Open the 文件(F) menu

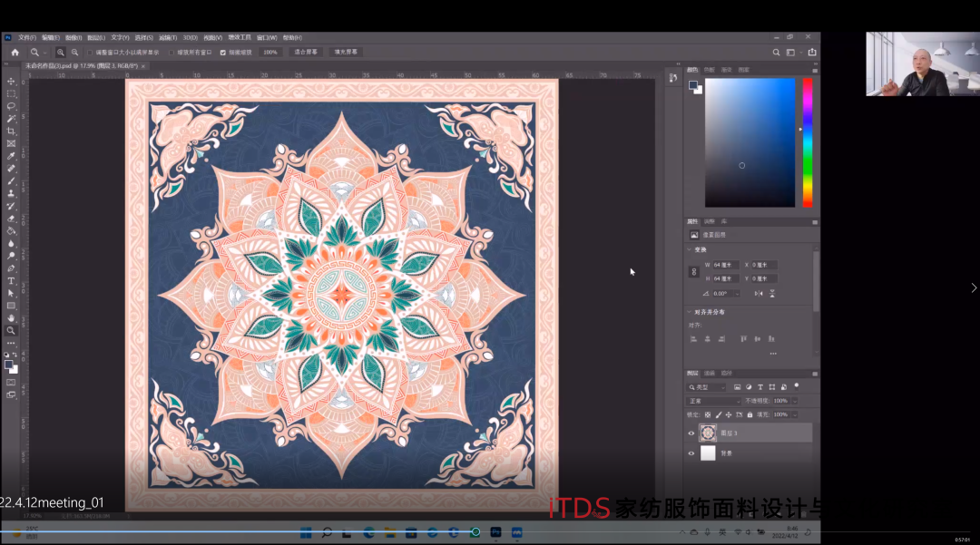[x=27, y=38]
